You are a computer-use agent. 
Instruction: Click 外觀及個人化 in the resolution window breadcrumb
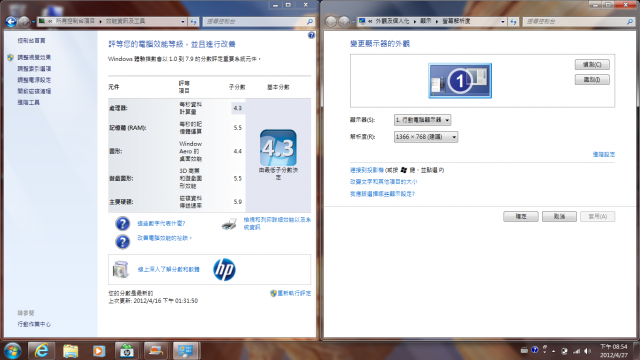point(392,21)
